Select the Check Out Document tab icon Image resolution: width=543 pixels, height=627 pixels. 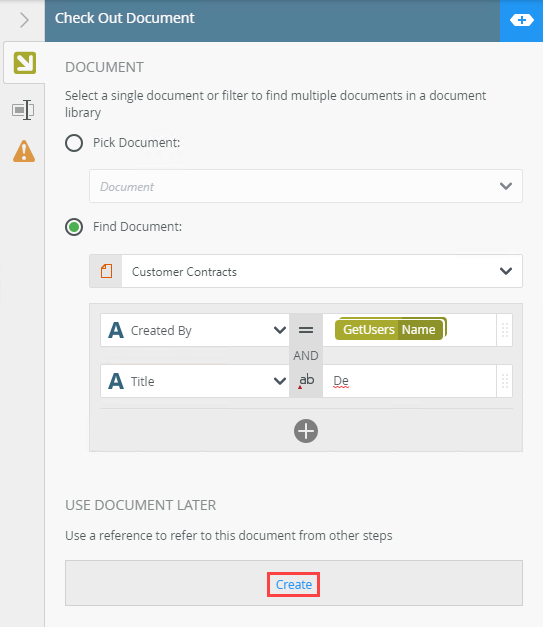[24, 63]
